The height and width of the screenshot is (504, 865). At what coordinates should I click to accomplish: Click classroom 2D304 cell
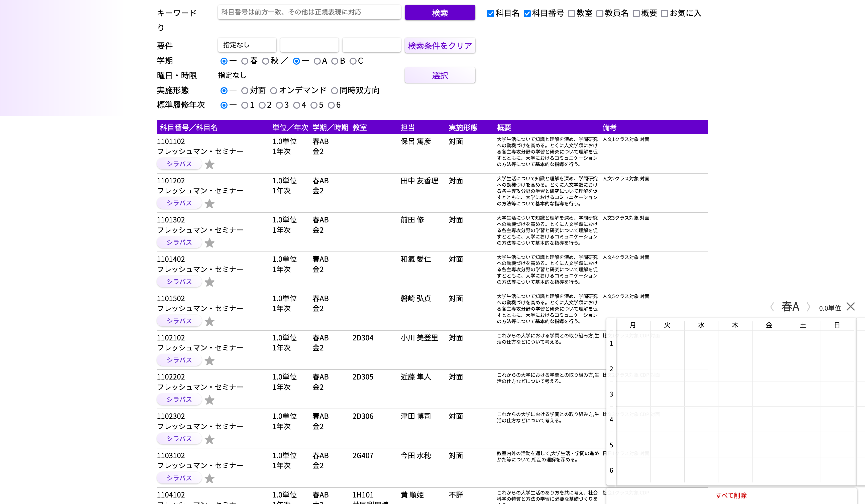(x=363, y=338)
